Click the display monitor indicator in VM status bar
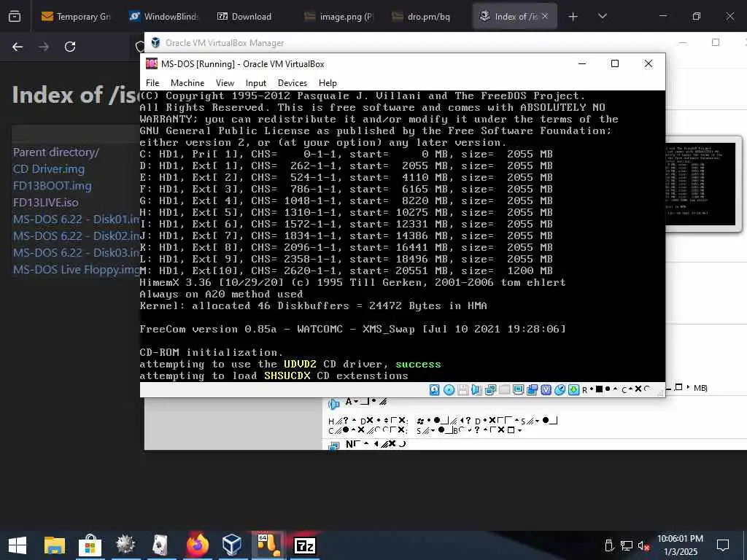Screen dimensions: 747x560 519,390
